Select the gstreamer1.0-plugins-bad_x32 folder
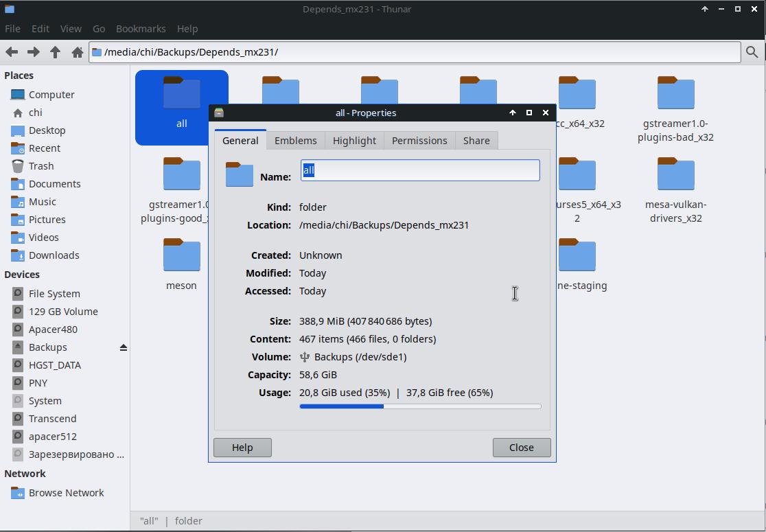The height and width of the screenshot is (532, 766). coord(675,109)
